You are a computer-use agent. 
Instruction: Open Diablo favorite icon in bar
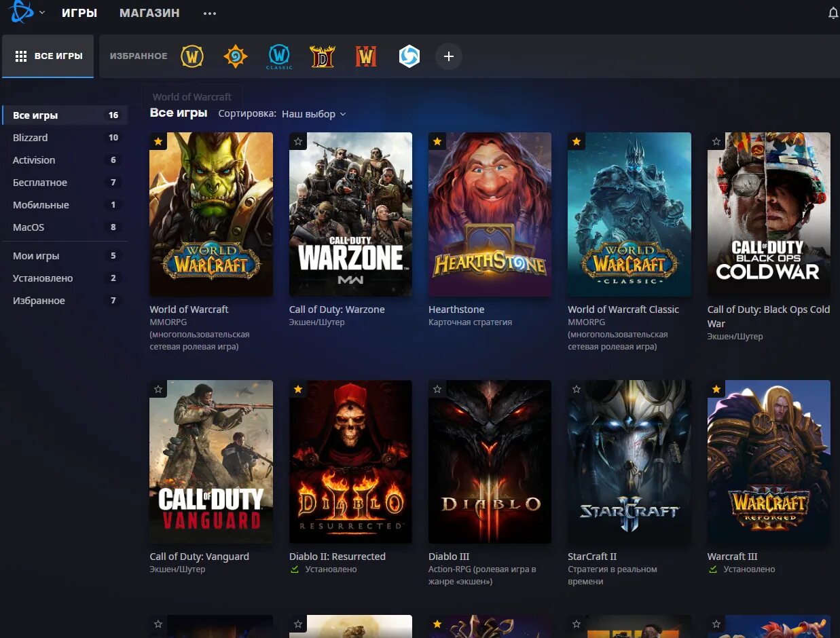click(x=323, y=56)
